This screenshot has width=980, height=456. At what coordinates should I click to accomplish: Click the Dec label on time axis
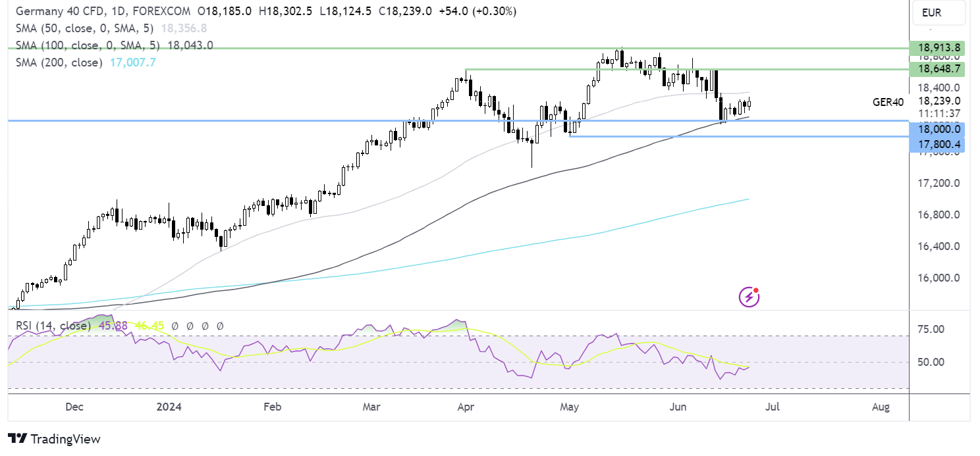[x=74, y=407]
